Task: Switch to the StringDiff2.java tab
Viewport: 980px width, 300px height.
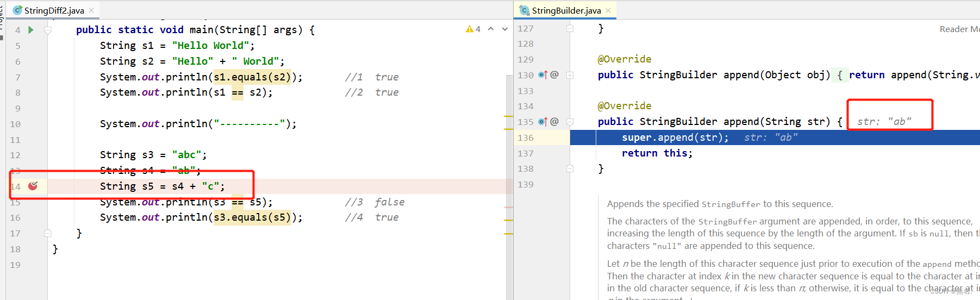Action: [54, 10]
